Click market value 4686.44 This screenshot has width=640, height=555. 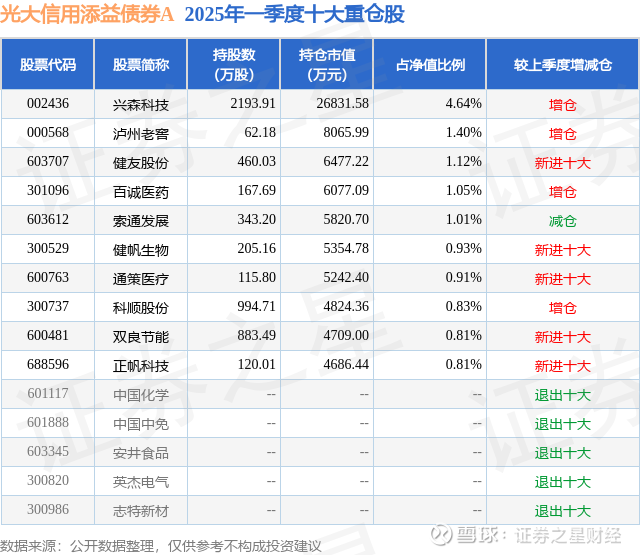tap(346, 364)
